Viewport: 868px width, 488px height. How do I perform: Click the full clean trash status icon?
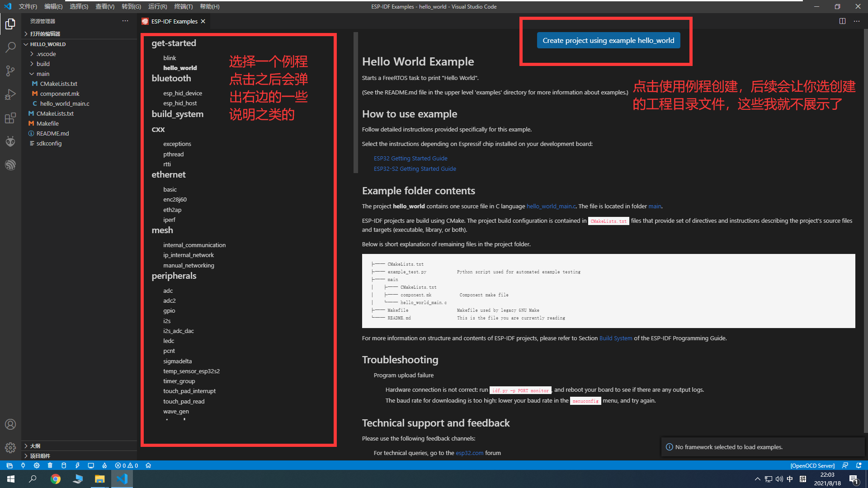50,465
